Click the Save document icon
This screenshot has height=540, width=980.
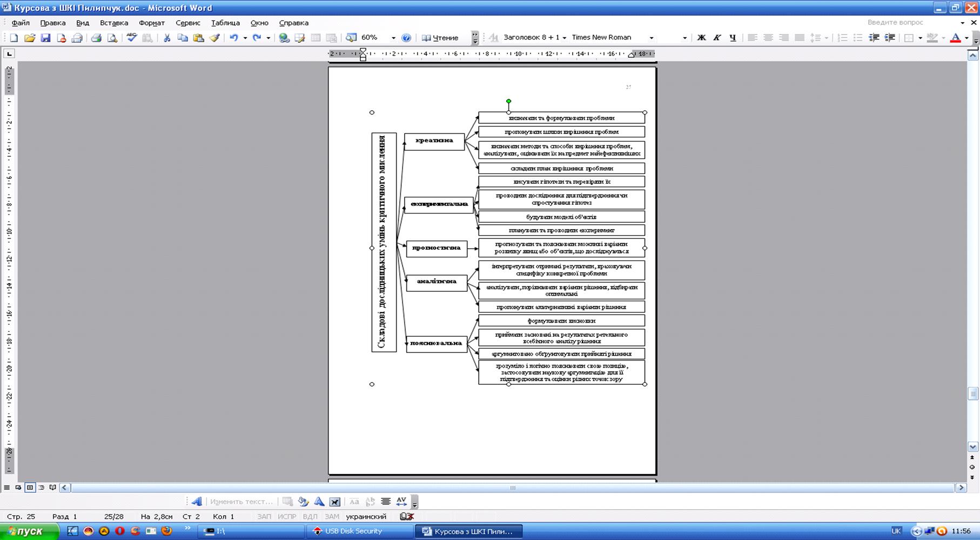point(45,38)
